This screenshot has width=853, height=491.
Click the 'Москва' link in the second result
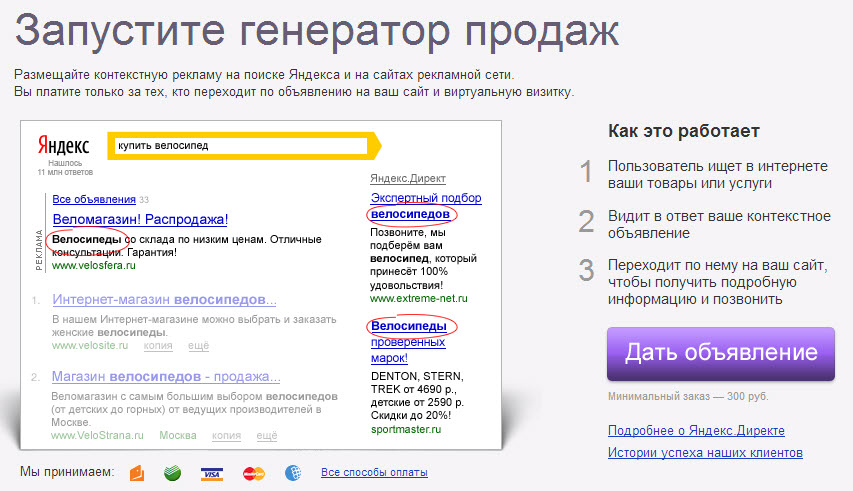point(178,436)
